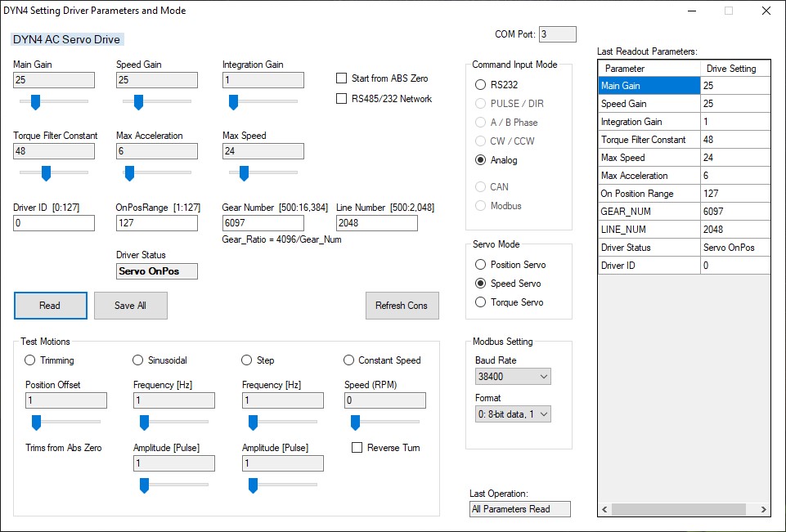
Task: Adjust the Torque Filter Constant slider
Action: [54, 172]
